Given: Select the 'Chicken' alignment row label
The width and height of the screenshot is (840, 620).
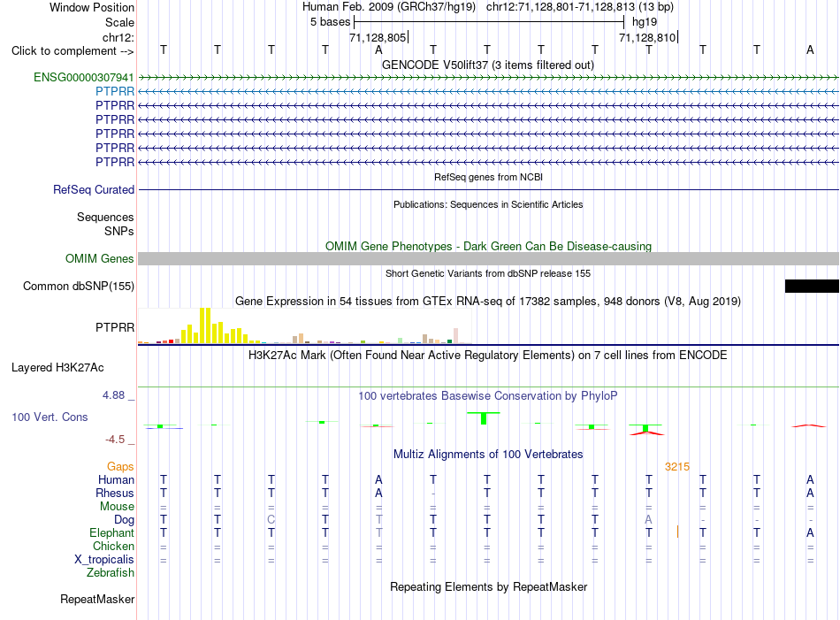Looking at the screenshot, I should click(x=113, y=546).
